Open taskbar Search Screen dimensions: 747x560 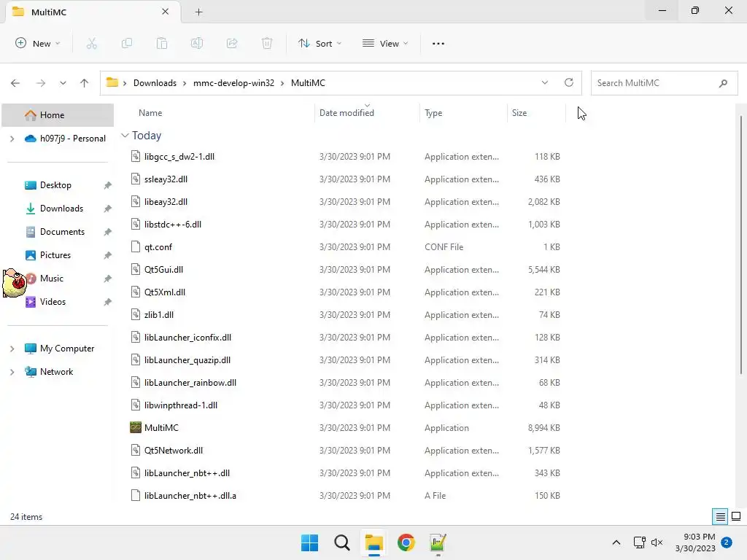(341, 542)
